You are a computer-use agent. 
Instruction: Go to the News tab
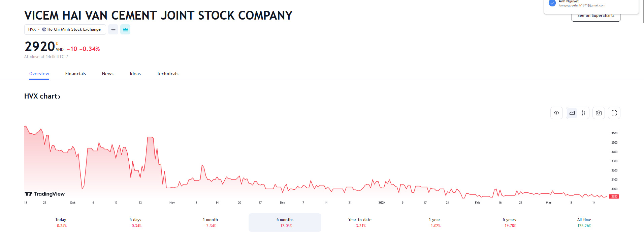click(108, 74)
